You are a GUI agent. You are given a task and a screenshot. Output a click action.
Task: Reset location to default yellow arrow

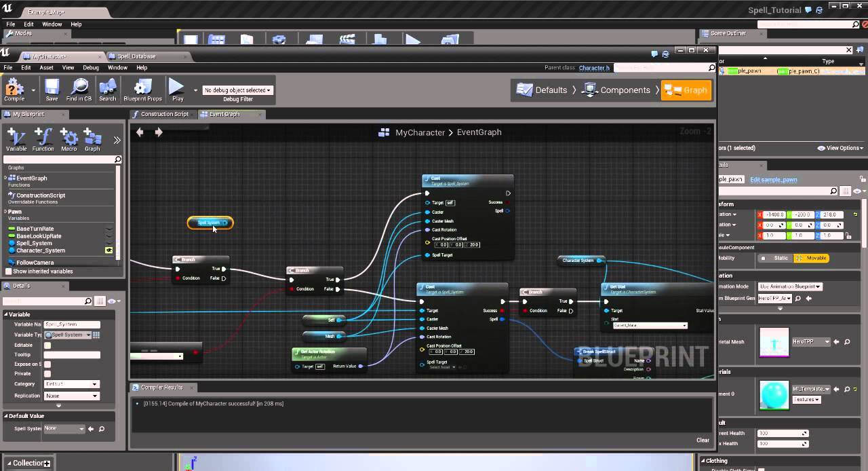pyautogui.click(x=855, y=214)
